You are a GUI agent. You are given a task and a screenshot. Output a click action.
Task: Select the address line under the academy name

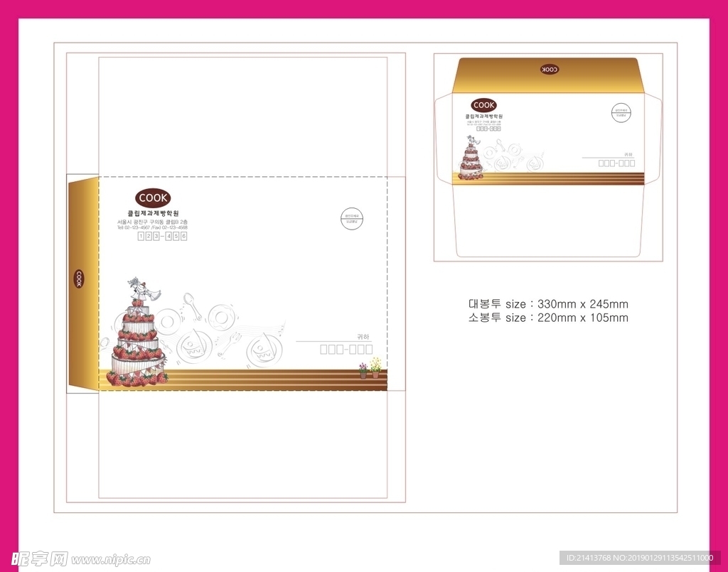(x=153, y=222)
